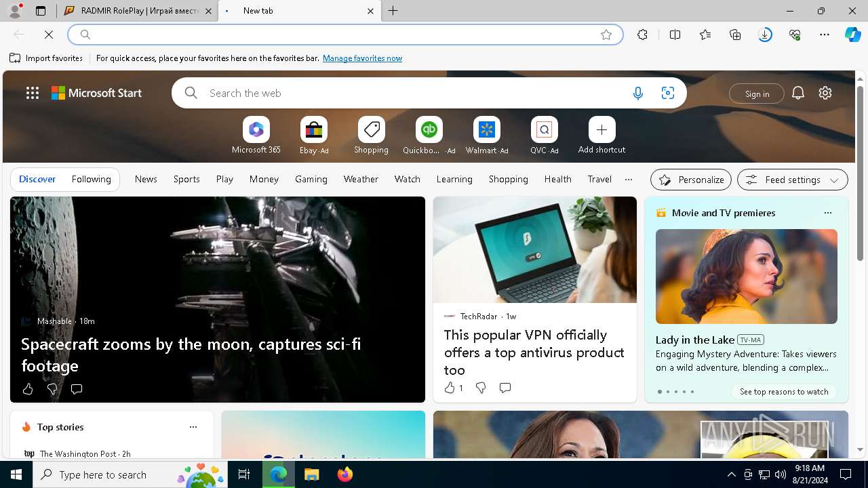This screenshot has height=488, width=868.
Task: Open the Favorites list in toolbar
Action: [x=705, y=35]
